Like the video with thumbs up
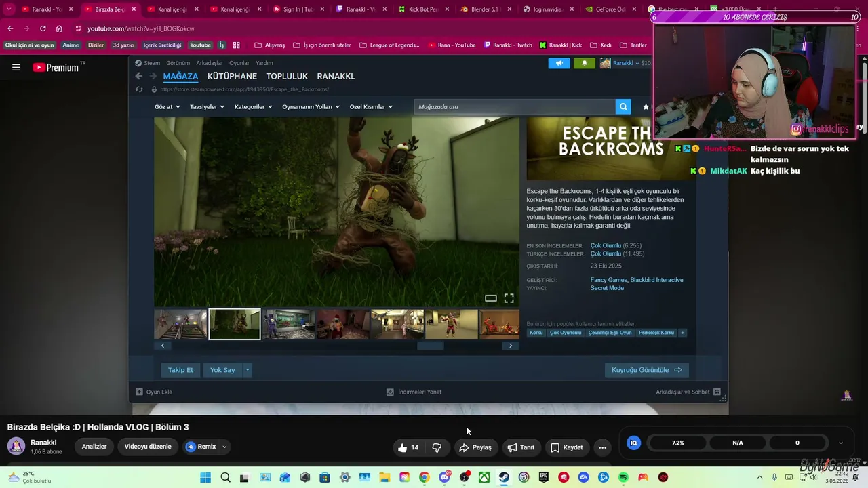The width and height of the screenshot is (868, 488). (408, 447)
